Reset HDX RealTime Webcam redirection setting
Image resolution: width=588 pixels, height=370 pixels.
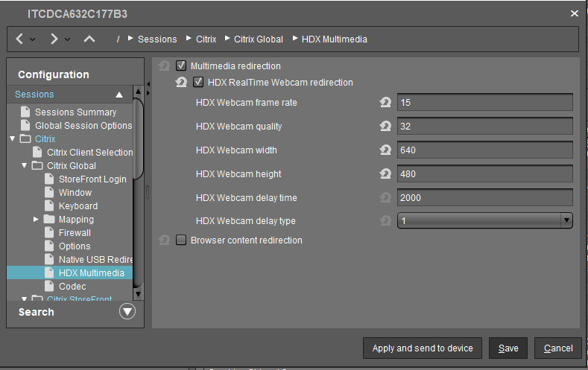pyautogui.click(x=181, y=83)
